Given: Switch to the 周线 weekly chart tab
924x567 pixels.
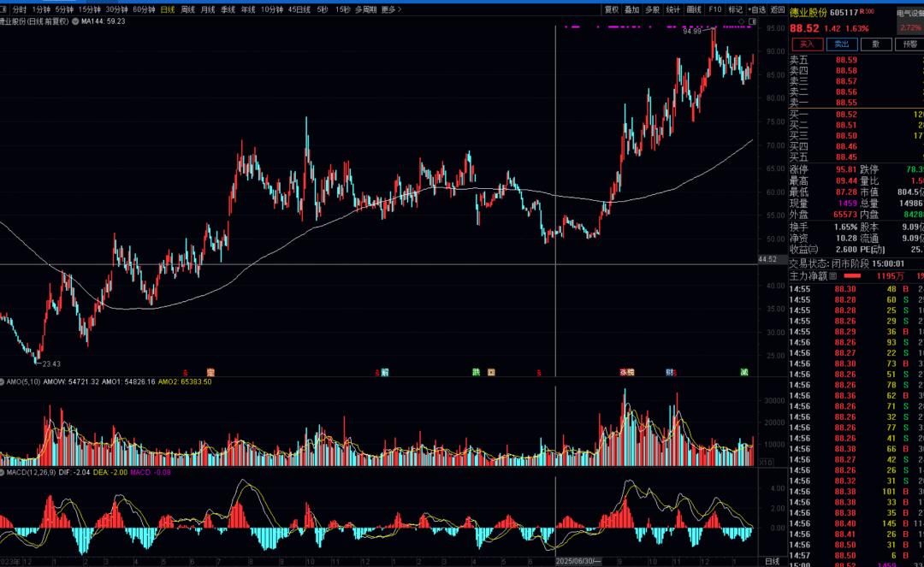Looking at the screenshot, I should 188,9.
